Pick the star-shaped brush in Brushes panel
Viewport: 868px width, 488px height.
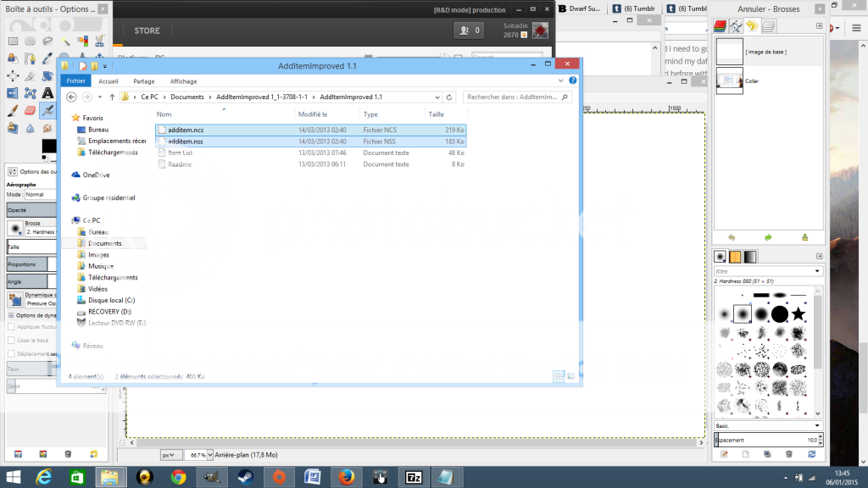click(798, 314)
